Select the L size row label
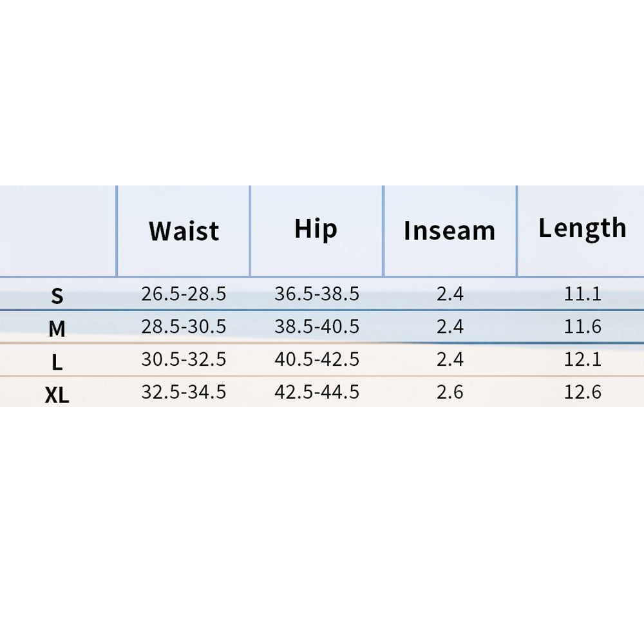 [x=57, y=363]
